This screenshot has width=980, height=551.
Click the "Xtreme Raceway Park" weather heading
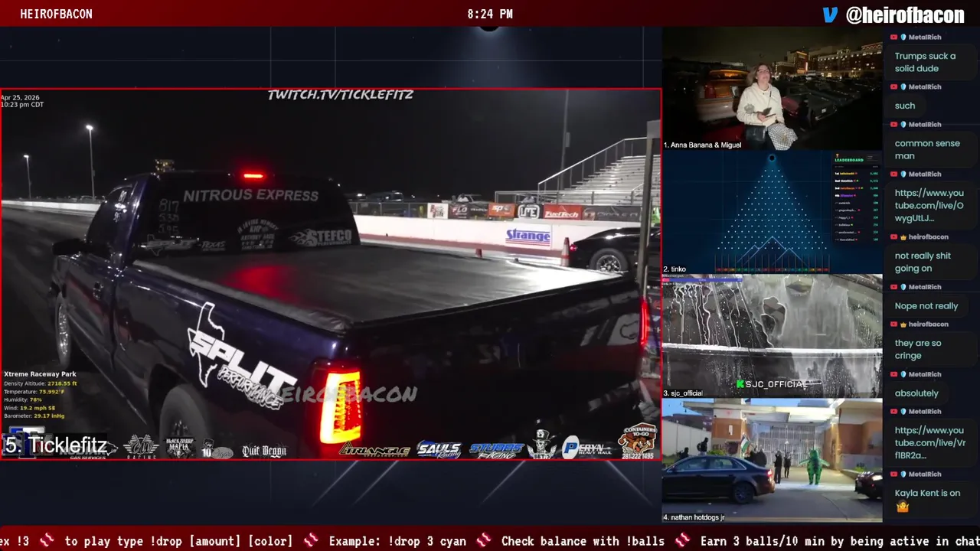click(x=40, y=374)
